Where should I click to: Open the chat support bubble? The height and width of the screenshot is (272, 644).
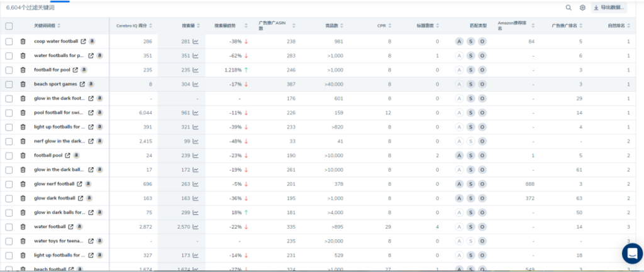tap(631, 253)
